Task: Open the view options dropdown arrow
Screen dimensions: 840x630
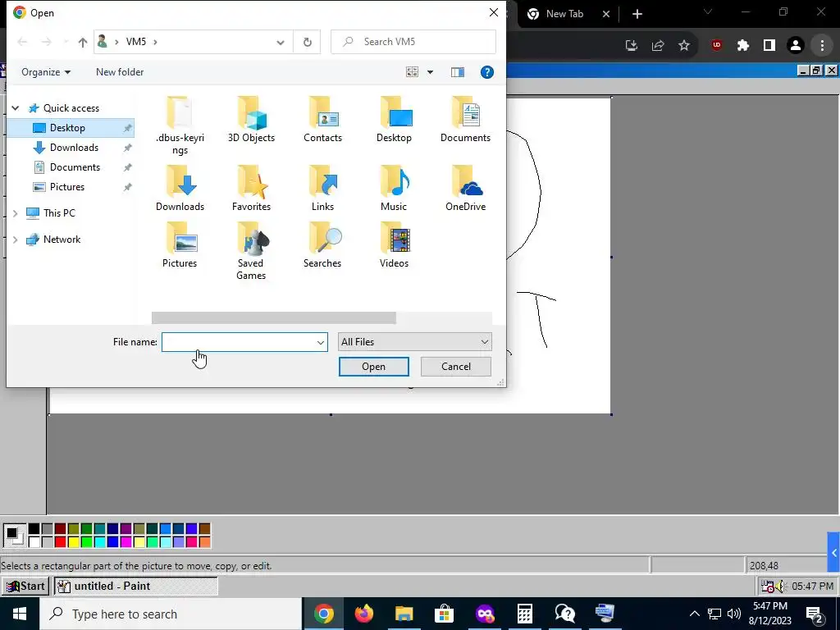Action: (430, 72)
